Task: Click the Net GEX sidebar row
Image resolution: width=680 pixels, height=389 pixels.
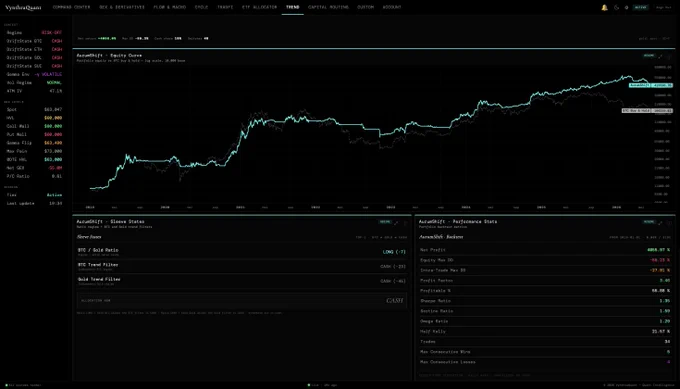Action: click(x=34, y=168)
